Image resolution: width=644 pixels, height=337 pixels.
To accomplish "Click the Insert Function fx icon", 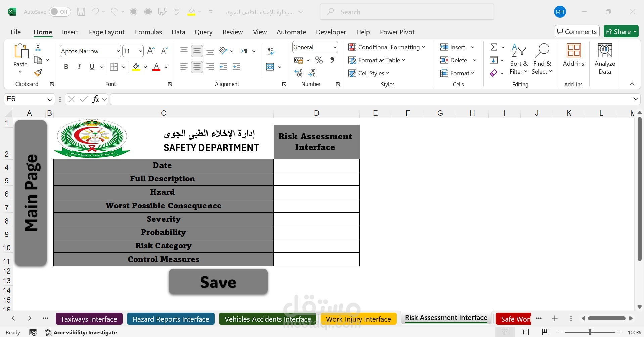I will coord(96,99).
